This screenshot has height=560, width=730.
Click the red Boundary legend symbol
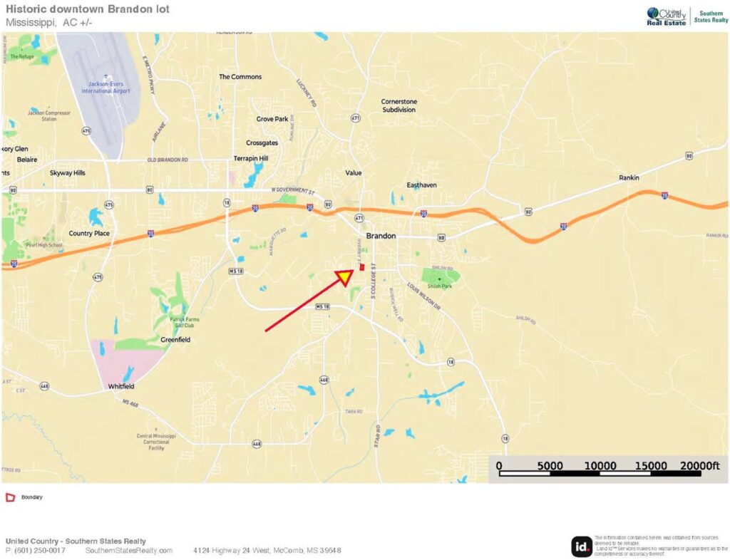point(11,497)
